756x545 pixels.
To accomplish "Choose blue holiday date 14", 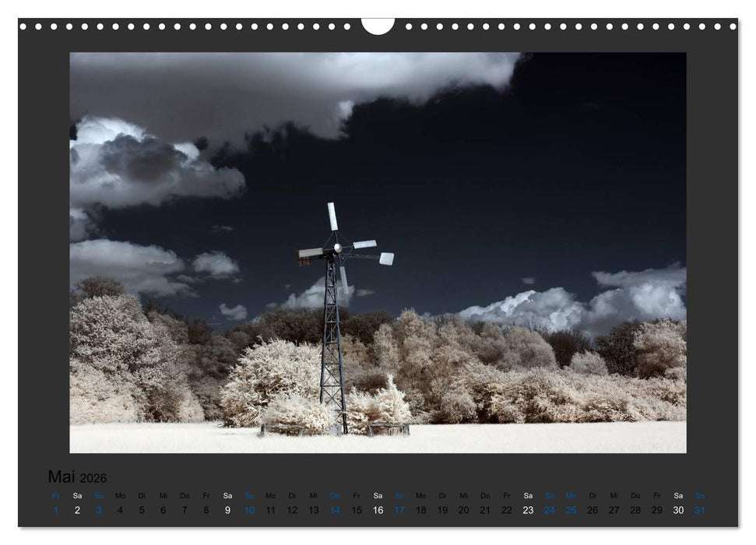I will pyautogui.click(x=335, y=510).
